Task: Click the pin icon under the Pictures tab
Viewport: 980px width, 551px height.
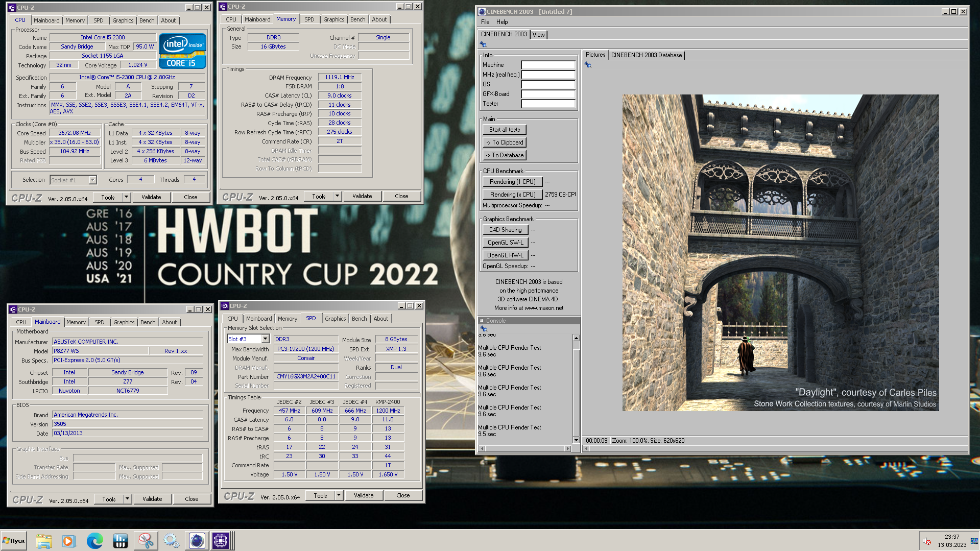Action: pos(588,65)
